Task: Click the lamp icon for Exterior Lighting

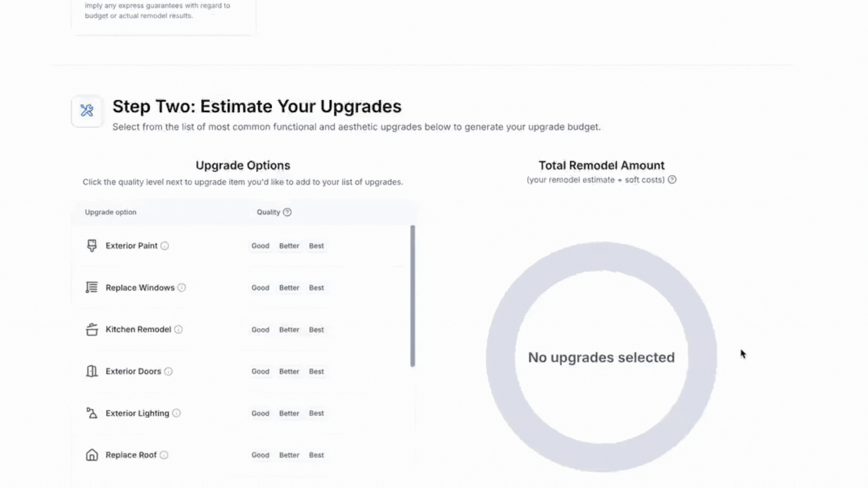Action: [92, 413]
